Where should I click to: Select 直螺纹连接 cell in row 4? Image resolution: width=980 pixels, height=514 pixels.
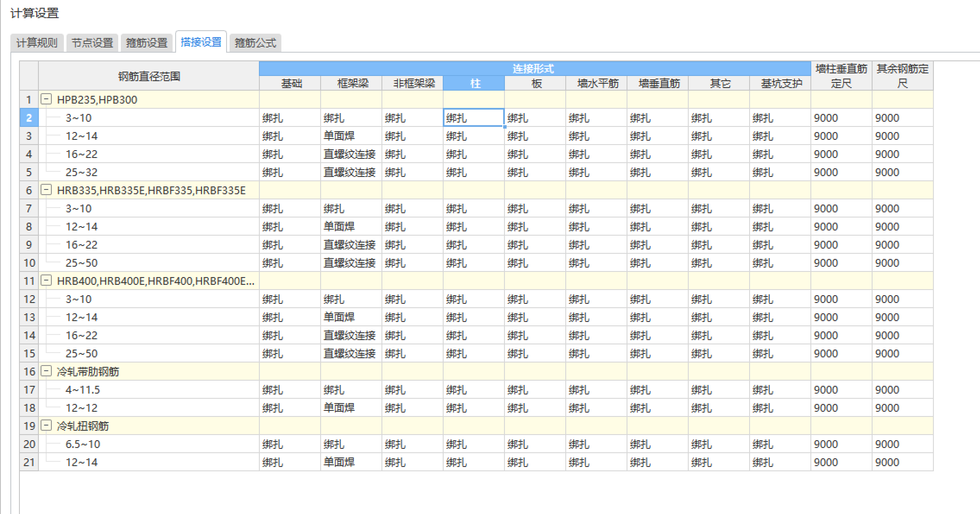350,154
